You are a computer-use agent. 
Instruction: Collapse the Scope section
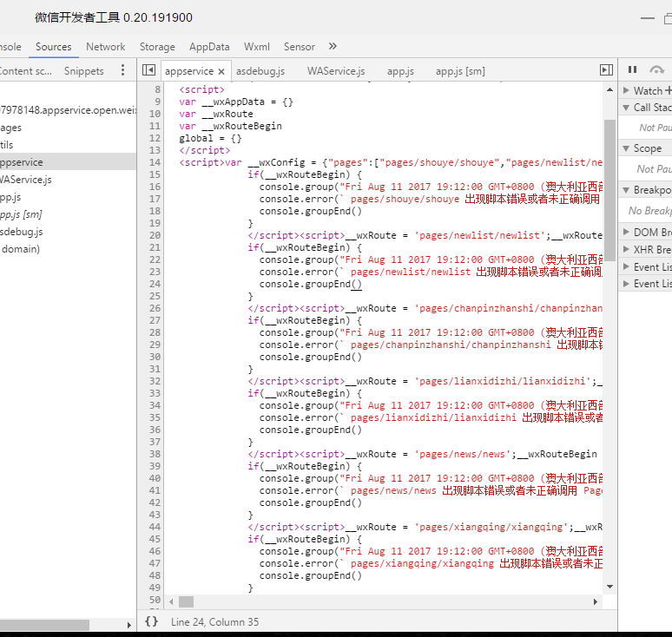pyautogui.click(x=626, y=148)
